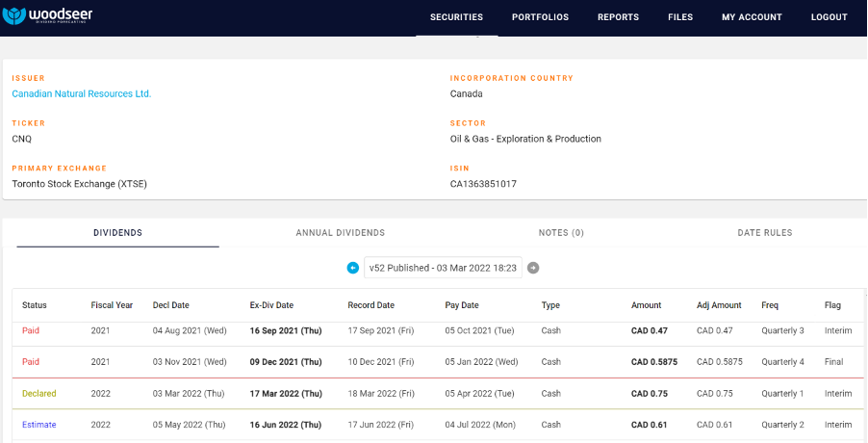The height and width of the screenshot is (443, 868).
Task: Click bold amount CAD 0.75
Action: (x=650, y=394)
